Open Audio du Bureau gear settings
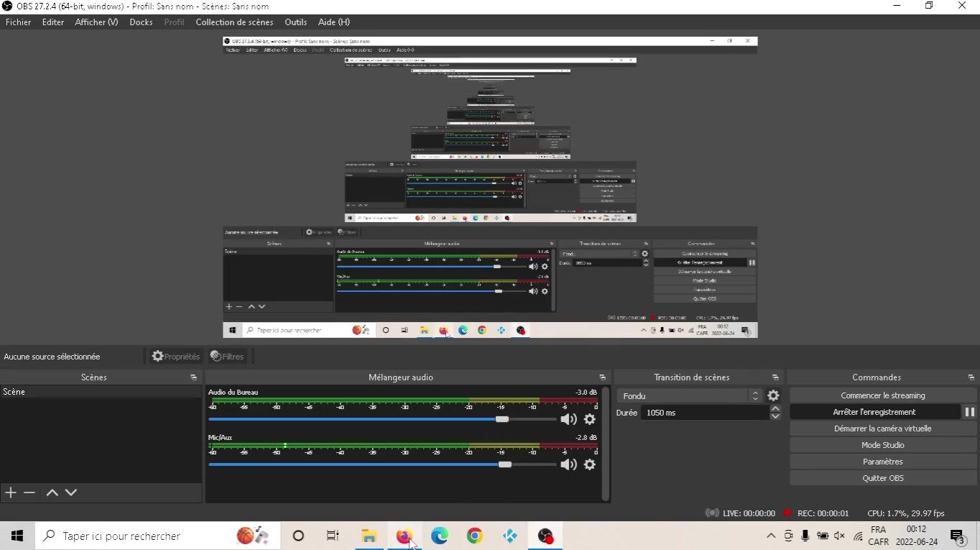This screenshot has height=550, width=980. pyautogui.click(x=590, y=419)
